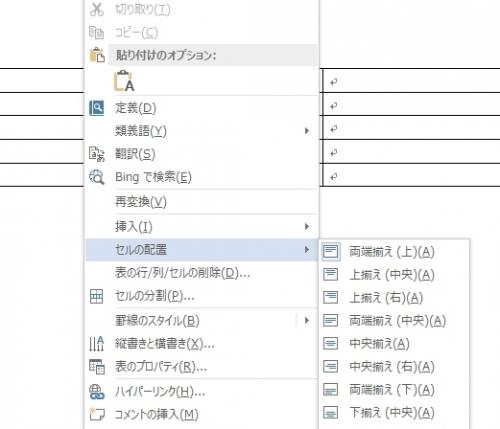Screen dimensions: 500x429
Task: Click the コメントの挿入 comment icon
Action: (x=97, y=414)
